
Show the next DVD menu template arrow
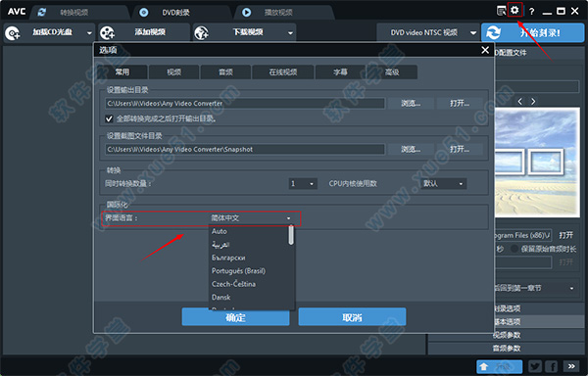(533, 101)
